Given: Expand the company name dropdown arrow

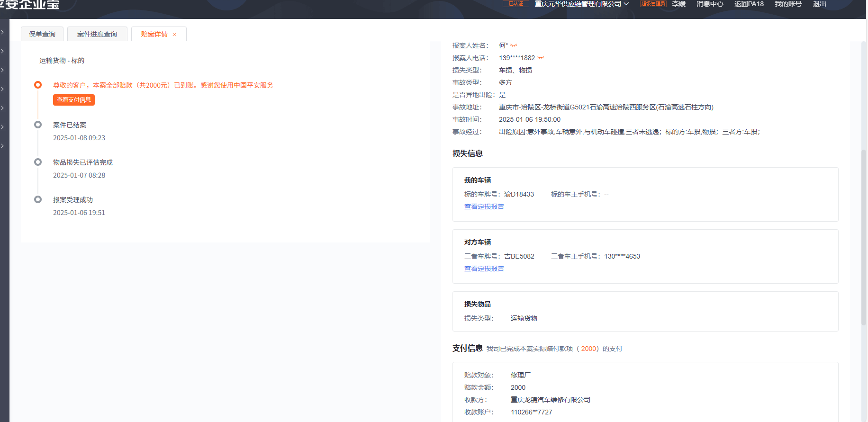Looking at the screenshot, I should point(626,4).
